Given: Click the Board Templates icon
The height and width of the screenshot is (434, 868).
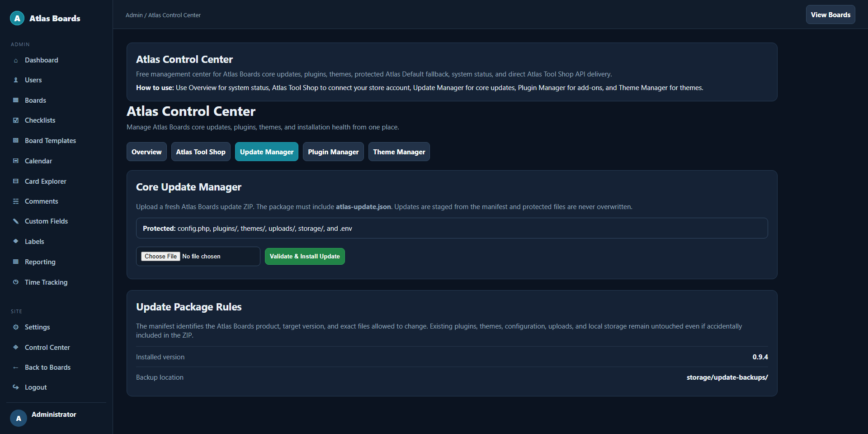Looking at the screenshot, I should click(16, 141).
